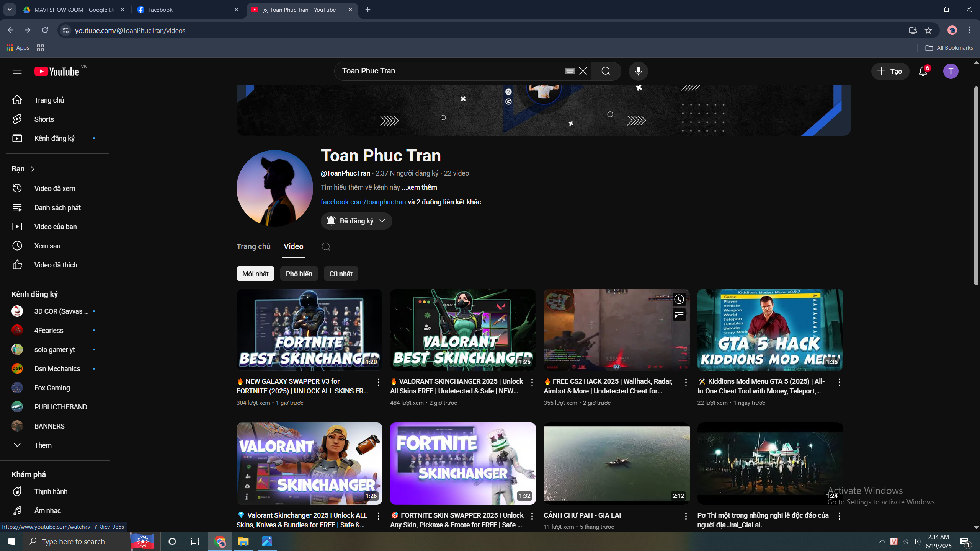This screenshot has height=551, width=980.
Task: Select the 'Mới nhất' filter chip
Action: (255, 274)
